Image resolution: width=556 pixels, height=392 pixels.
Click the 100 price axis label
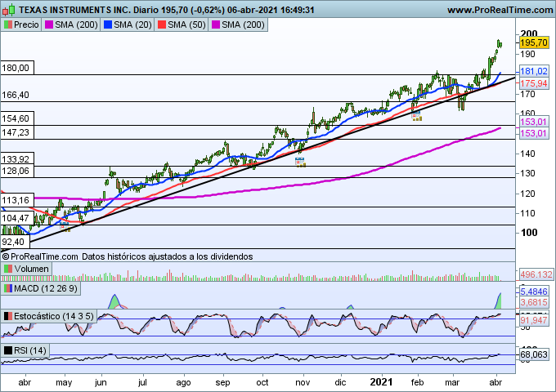[x=529, y=233]
